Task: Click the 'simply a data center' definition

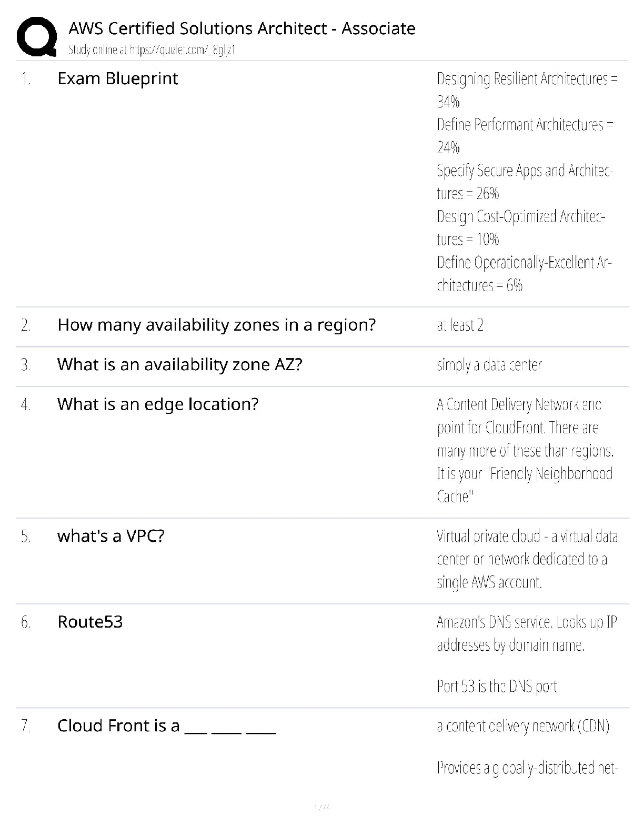Action: (x=489, y=365)
